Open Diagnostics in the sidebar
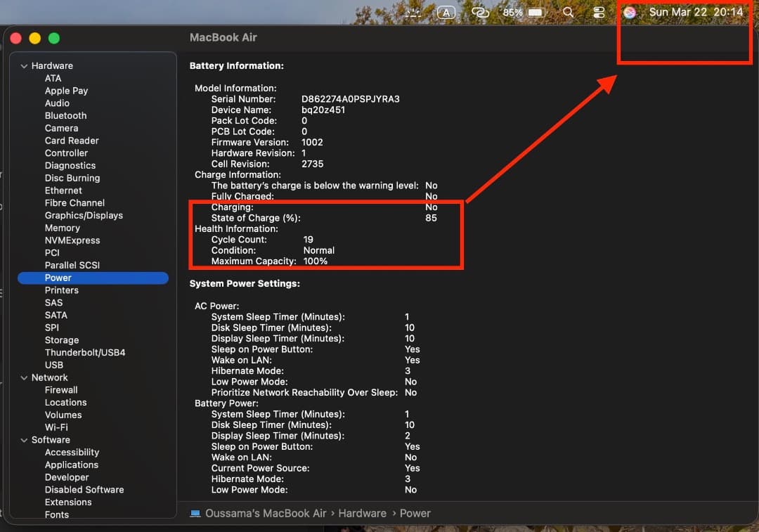Screen dimensions: 759x532 (x=70, y=166)
